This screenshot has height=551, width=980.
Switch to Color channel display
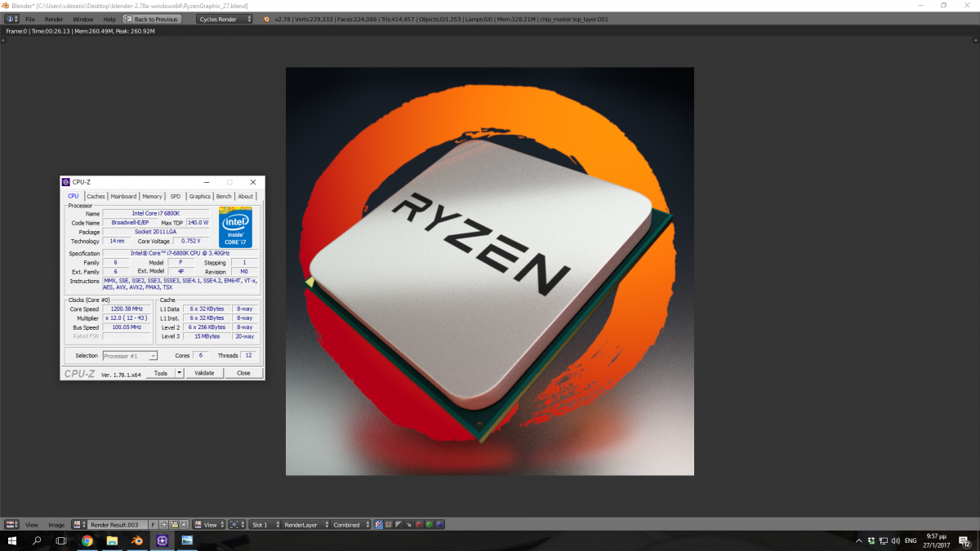click(x=388, y=525)
